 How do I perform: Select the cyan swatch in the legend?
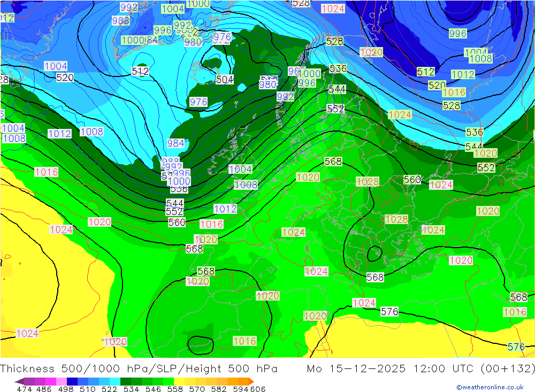115,381
